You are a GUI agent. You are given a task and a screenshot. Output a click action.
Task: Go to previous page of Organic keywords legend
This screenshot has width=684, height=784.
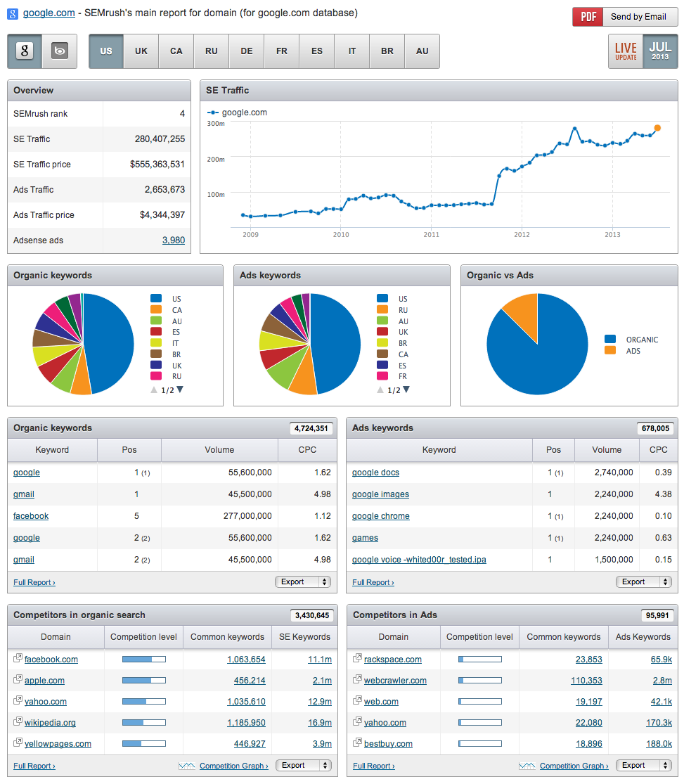154,390
